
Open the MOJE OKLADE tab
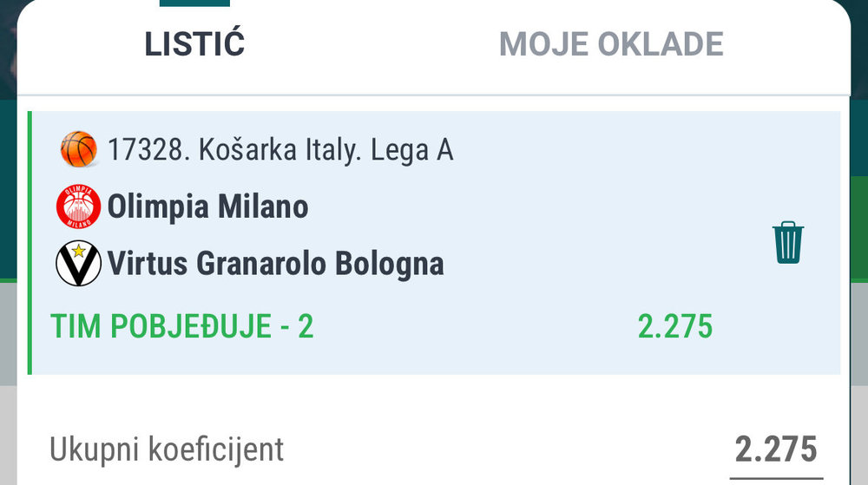point(611,45)
